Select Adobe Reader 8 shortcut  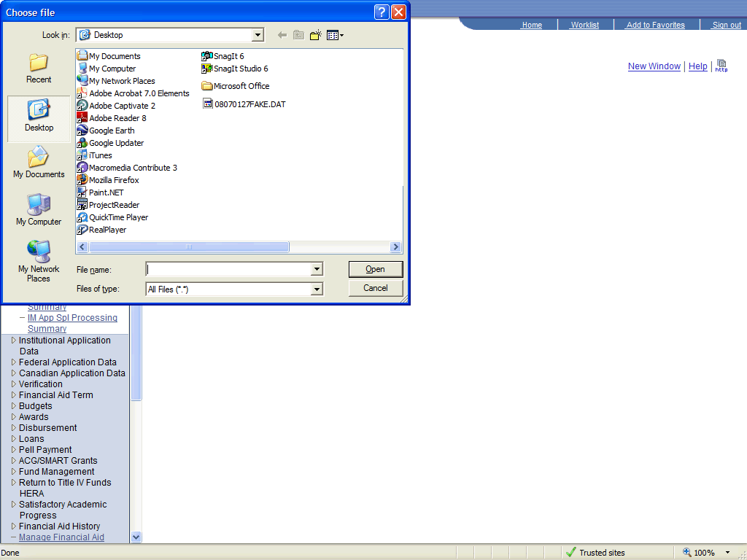tap(112, 117)
